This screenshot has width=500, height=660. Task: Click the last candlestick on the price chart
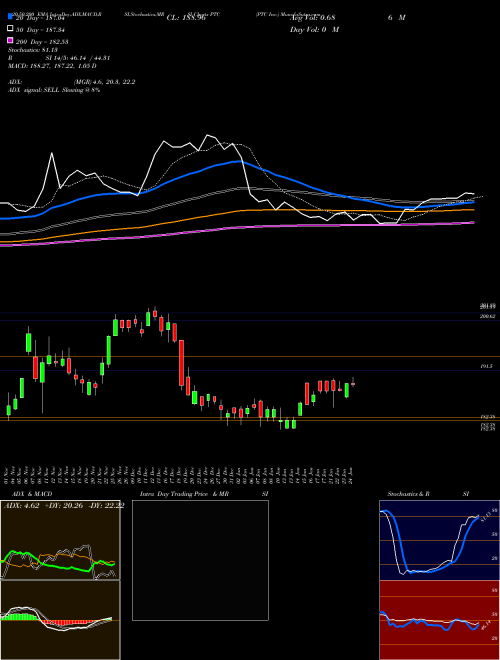click(x=353, y=383)
